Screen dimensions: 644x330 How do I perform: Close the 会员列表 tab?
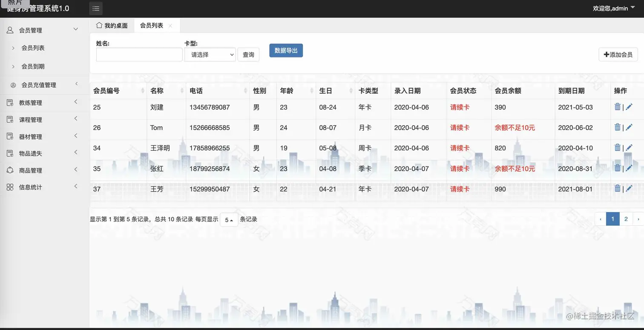(170, 26)
